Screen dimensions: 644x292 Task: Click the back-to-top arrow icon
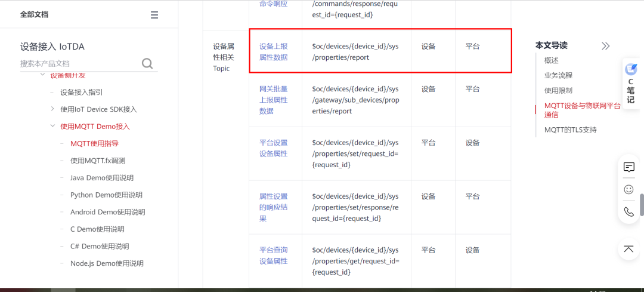628,249
